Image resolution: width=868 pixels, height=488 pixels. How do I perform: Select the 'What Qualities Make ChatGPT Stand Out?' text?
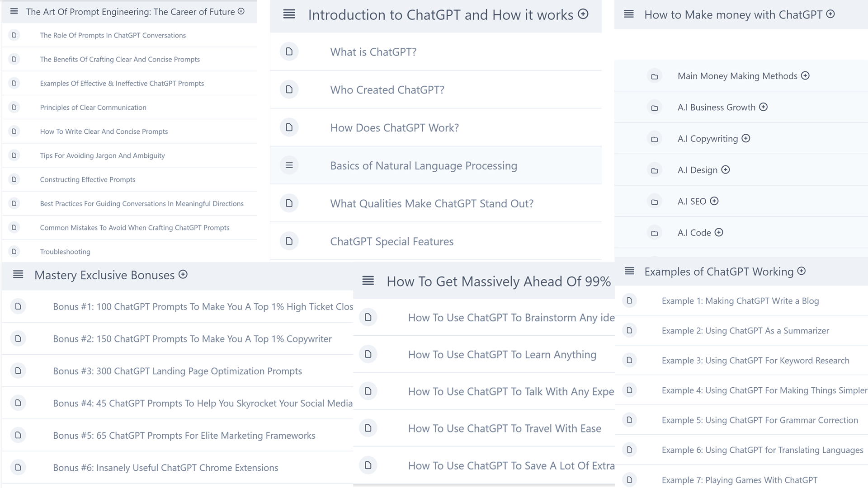[x=432, y=203]
